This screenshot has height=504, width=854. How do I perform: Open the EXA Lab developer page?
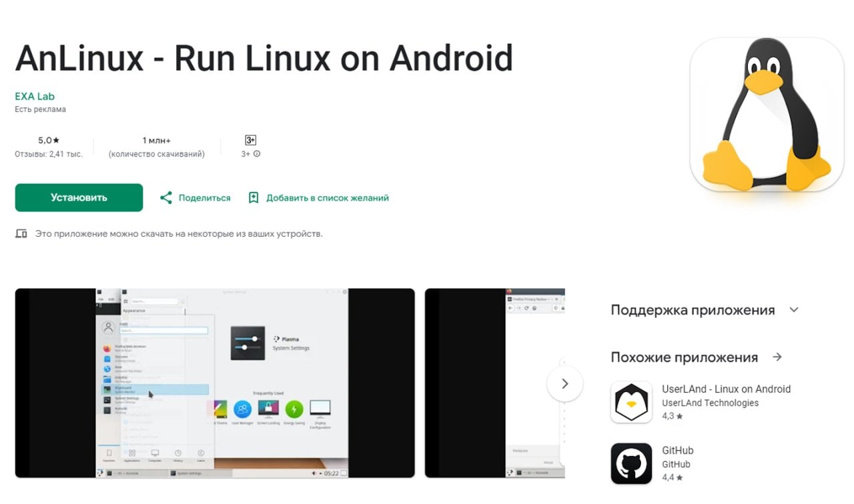click(x=35, y=95)
